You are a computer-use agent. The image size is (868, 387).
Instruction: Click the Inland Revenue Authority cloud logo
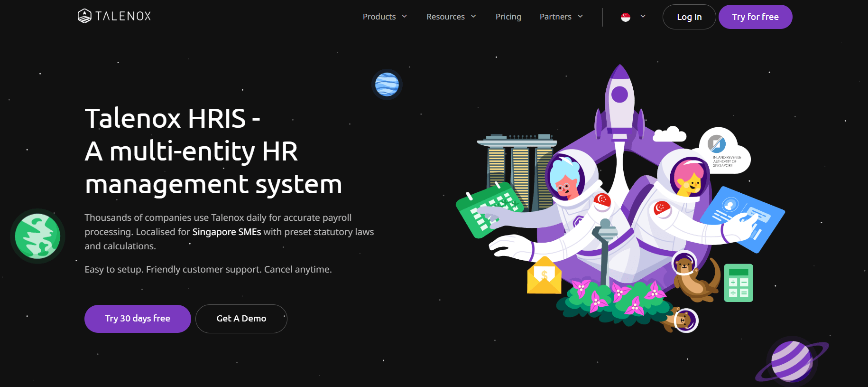(724, 151)
